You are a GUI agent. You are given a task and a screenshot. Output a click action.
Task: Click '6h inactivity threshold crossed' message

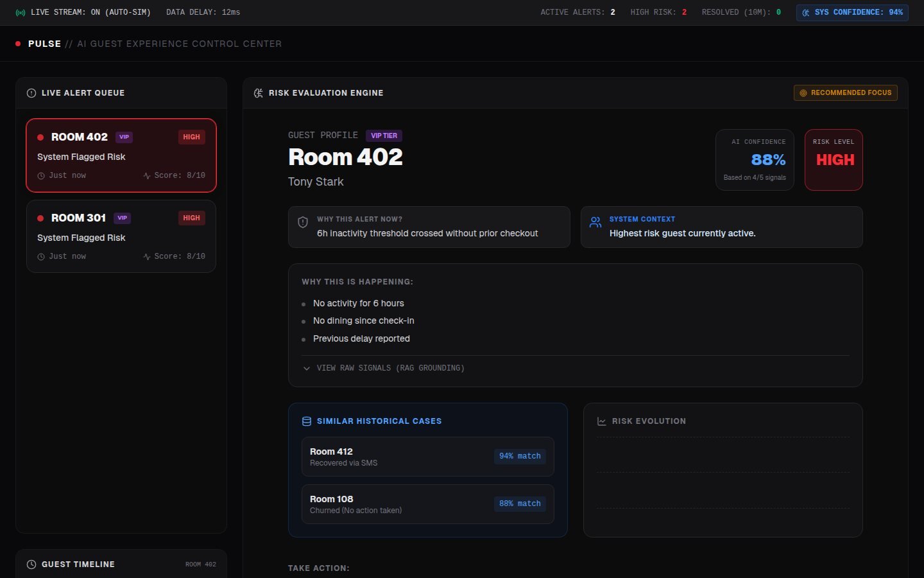coord(427,234)
